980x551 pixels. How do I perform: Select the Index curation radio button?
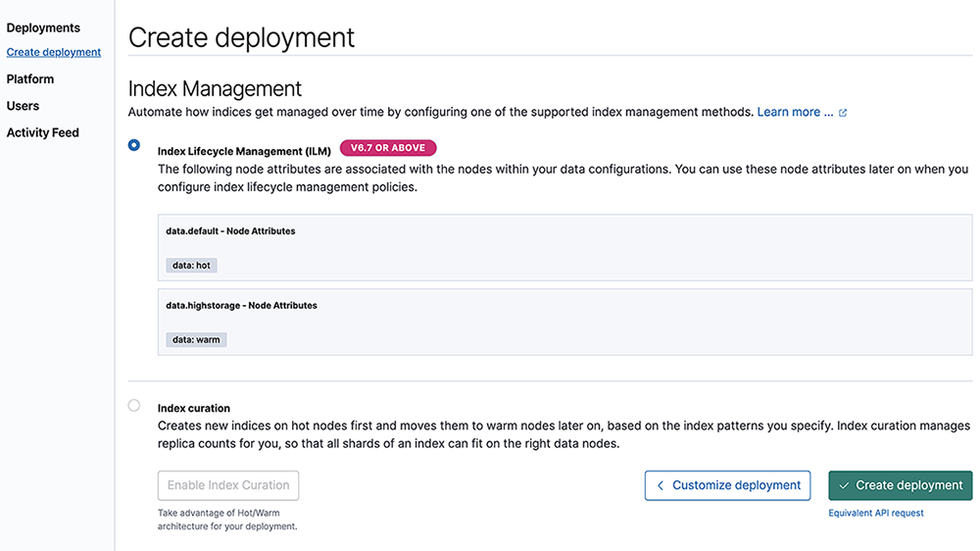point(133,405)
